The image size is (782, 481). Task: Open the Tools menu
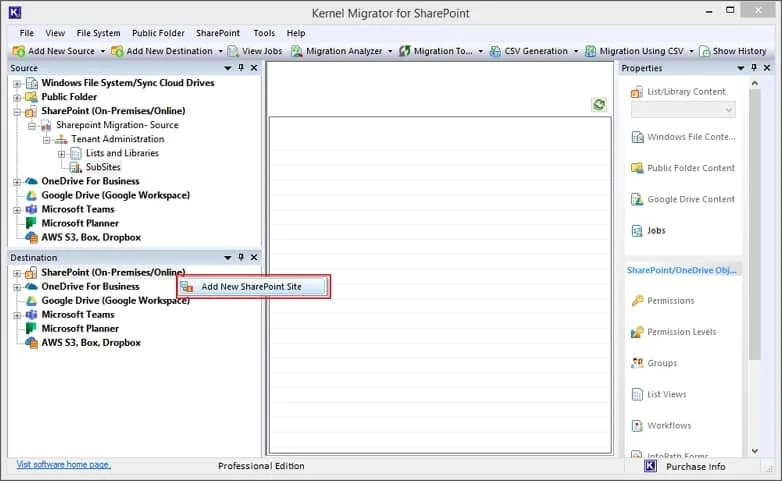[264, 33]
